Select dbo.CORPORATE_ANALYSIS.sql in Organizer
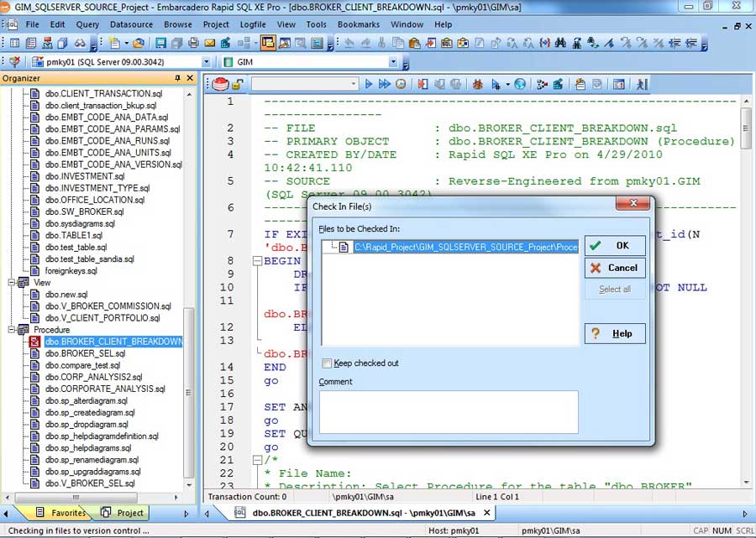756x538 pixels. point(105,389)
